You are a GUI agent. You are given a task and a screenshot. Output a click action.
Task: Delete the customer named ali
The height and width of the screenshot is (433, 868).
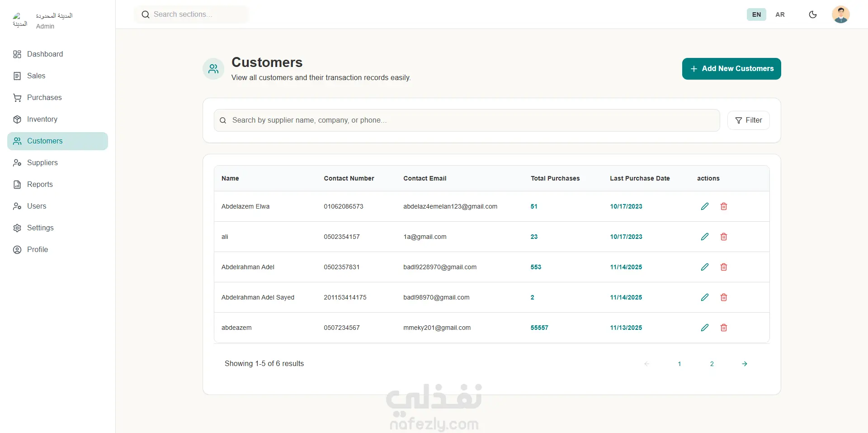[723, 237]
